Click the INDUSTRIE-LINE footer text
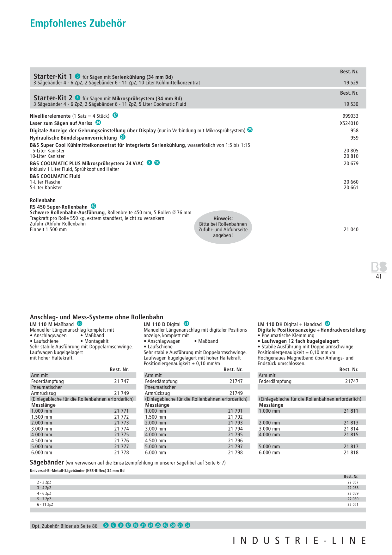392x555 pixels. (299, 540)
